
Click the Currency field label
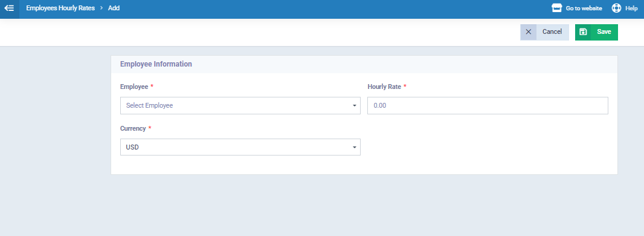click(133, 128)
